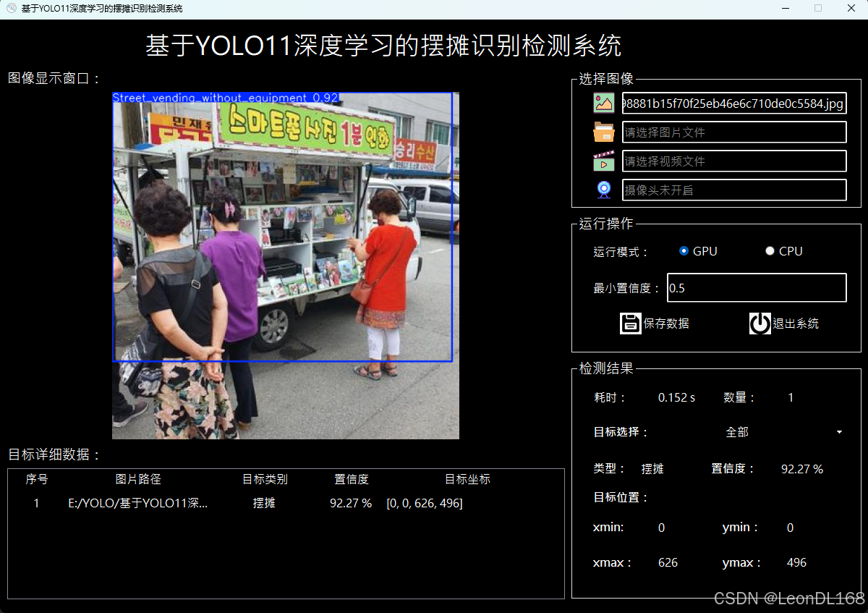This screenshot has height=613, width=868.
Task: Click the folder icon for batch images
Action: pos(604,132)
